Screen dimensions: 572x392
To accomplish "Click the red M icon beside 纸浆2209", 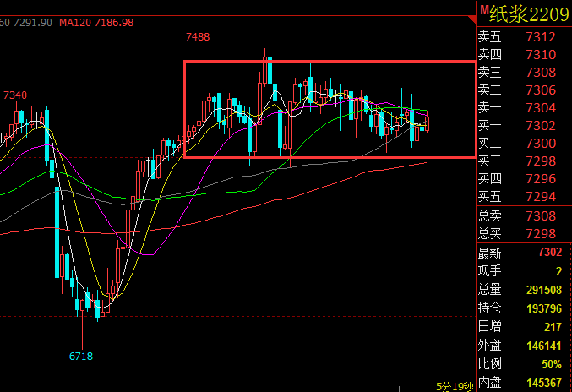I will [484, 10].
